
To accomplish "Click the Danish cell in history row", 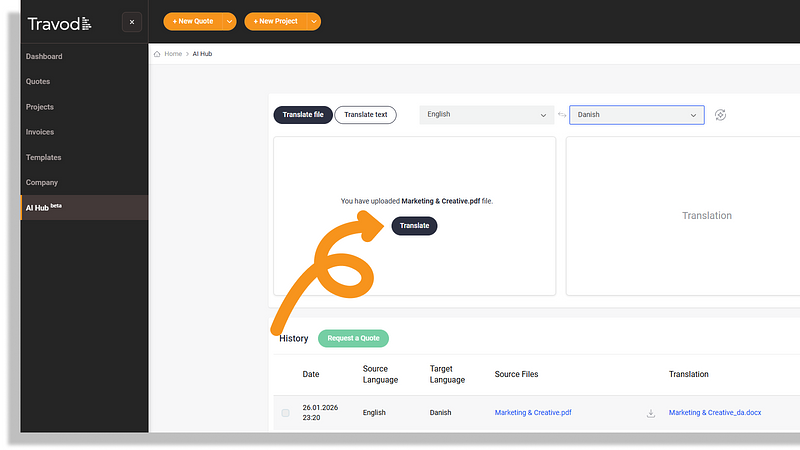I will click(x=440, y=413).
